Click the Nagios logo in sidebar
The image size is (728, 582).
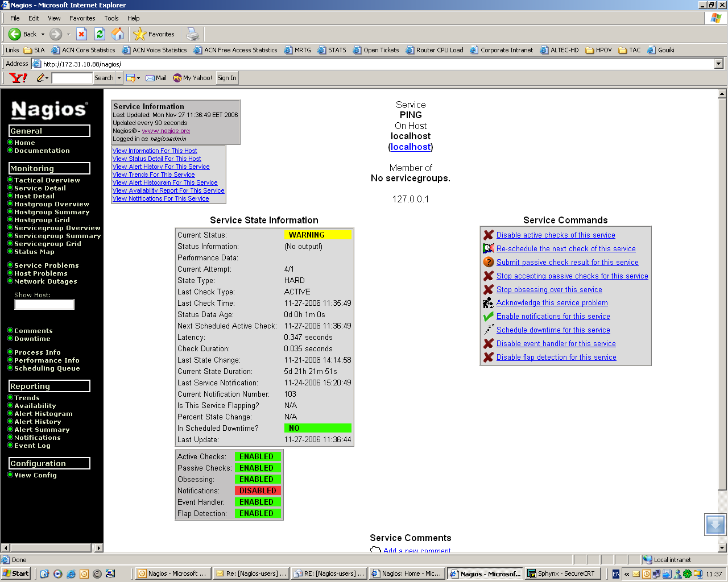coord(49,109)
